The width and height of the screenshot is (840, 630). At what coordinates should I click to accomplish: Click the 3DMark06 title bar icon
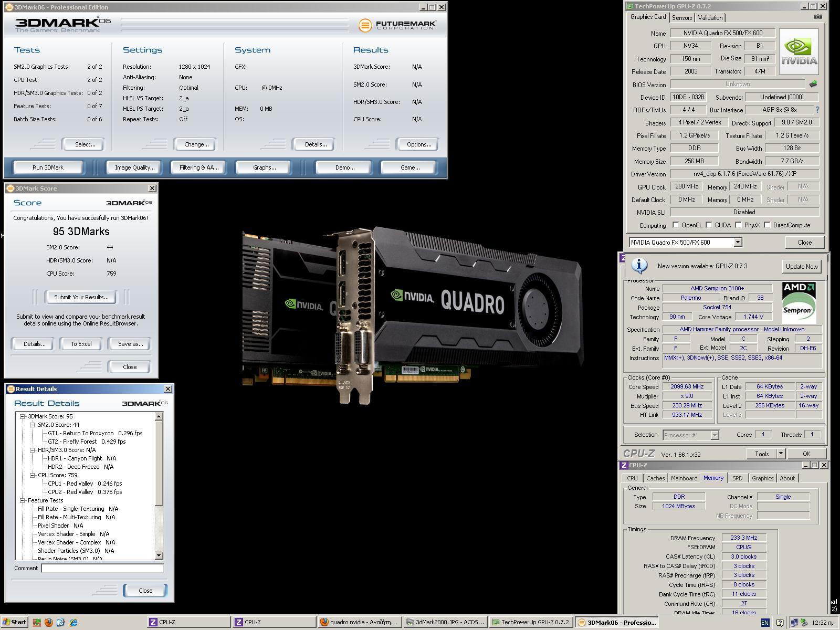coord(9,7)
